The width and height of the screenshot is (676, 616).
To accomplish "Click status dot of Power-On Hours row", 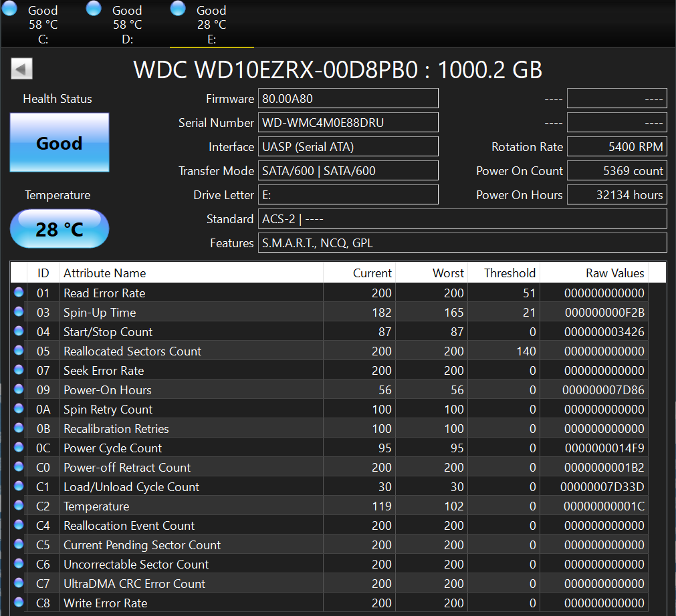I will (19, 389).
